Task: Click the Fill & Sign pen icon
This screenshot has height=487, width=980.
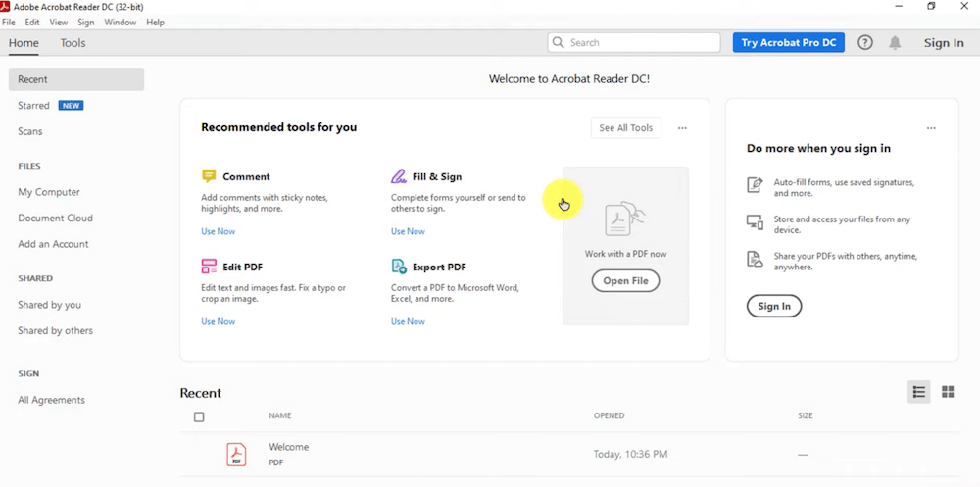Action: pyautogui.click(x=398, y=176)
